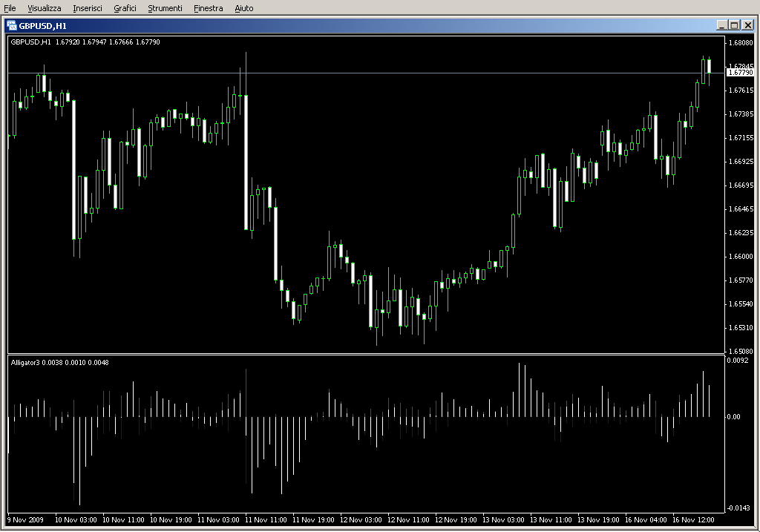This screenshot has height=532, width=760.
Task: Minimize the GBPUSD,H1 chart window
Action: pyautogui.click(x=721, y=25)
